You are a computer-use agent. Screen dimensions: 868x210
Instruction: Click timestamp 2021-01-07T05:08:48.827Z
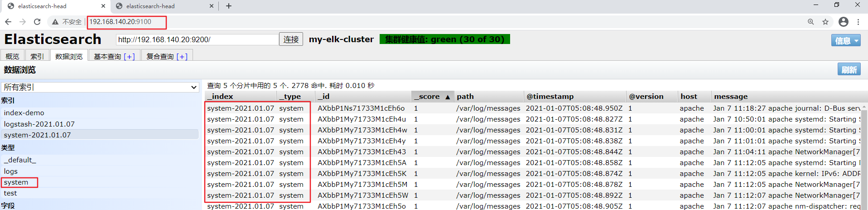pos(574,119)
